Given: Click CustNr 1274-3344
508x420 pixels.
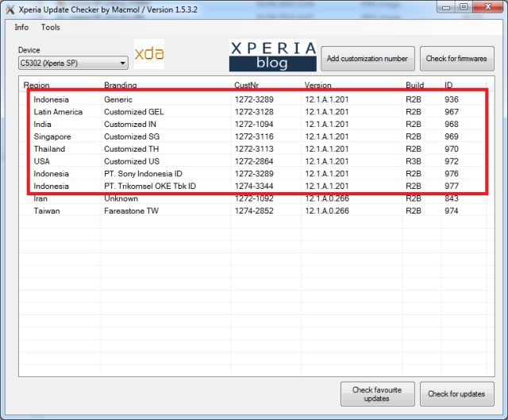Looking at the screenshot, I should 254,186.
